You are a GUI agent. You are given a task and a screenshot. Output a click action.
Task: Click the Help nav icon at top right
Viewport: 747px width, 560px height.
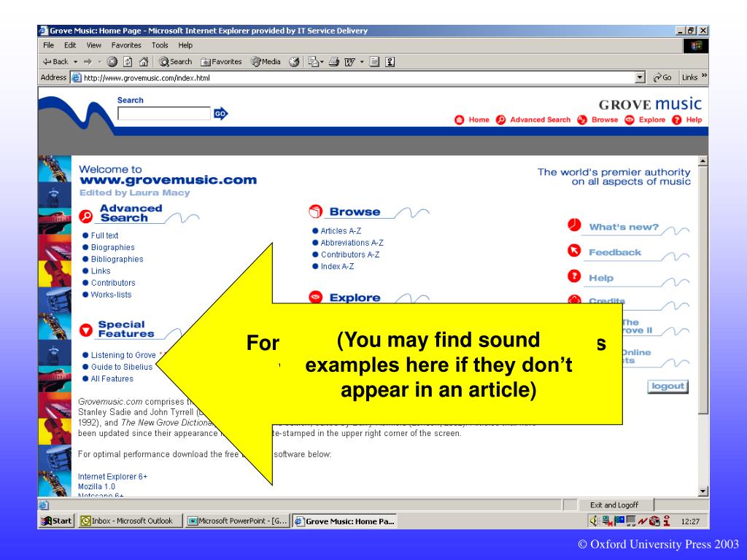pyautogui.click(x=676, y=120)
